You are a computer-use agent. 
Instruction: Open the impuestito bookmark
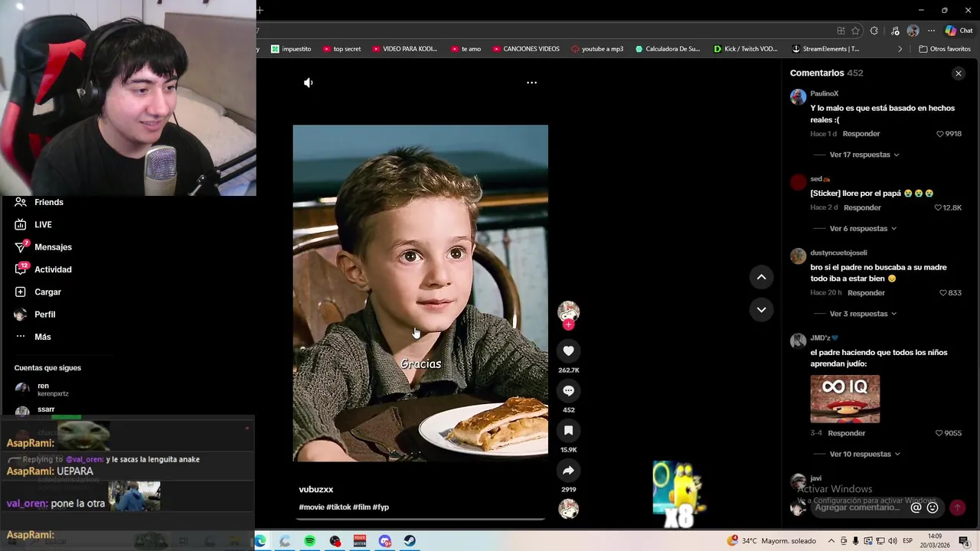291,49
